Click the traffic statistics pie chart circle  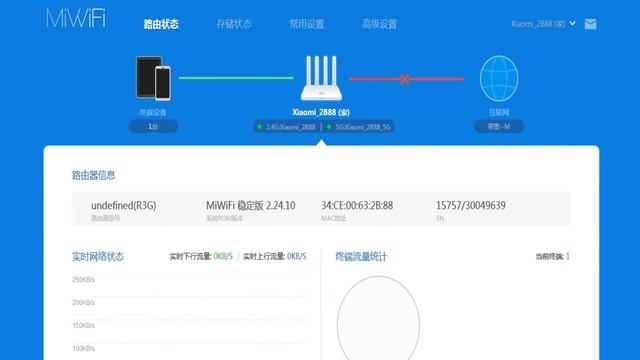[x=378, y=318]
